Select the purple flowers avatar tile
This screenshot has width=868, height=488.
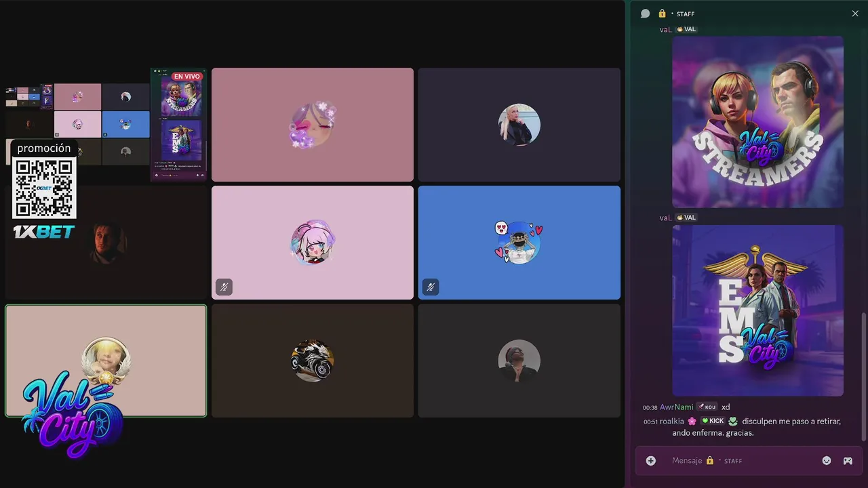313,125
